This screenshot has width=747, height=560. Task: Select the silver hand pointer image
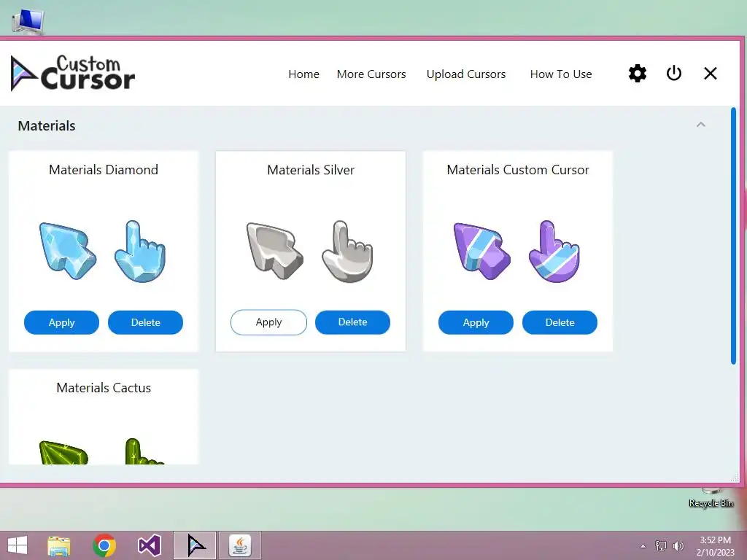347,251
